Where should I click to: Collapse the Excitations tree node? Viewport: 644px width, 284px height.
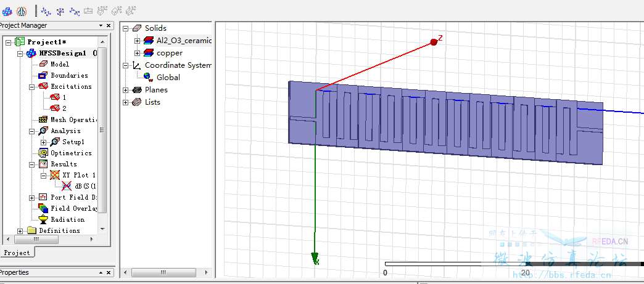tap(32, 86)
